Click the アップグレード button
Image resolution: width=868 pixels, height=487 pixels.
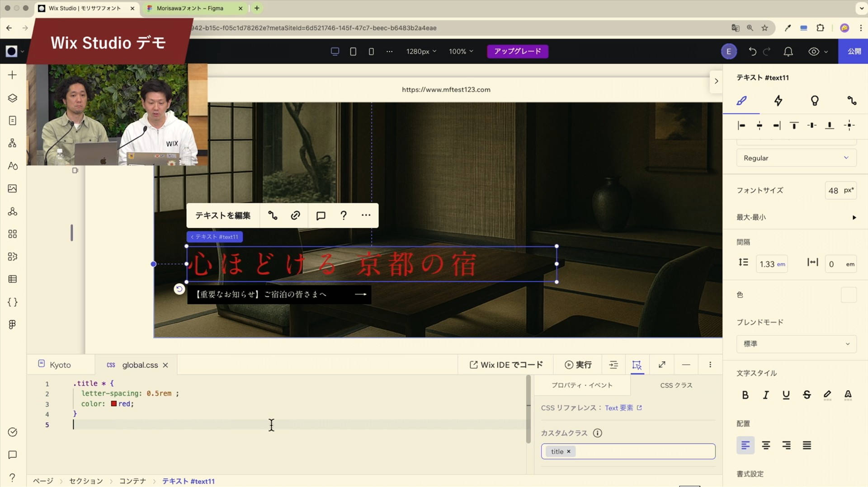[x=518, y=52]
